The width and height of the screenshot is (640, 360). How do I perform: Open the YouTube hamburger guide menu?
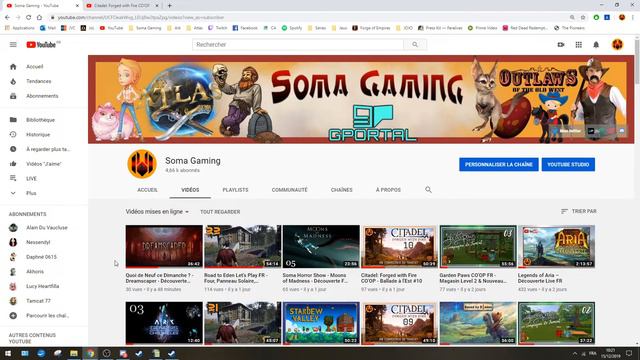pos(13,44)
